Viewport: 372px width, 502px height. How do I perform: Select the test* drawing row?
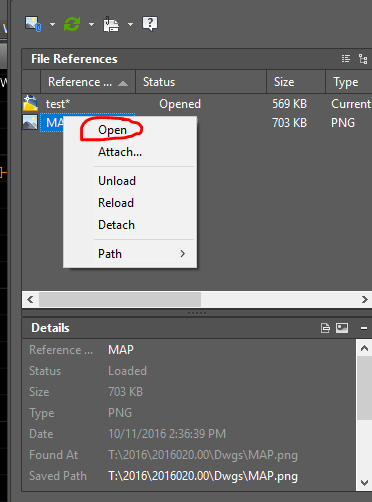(197, 104)
